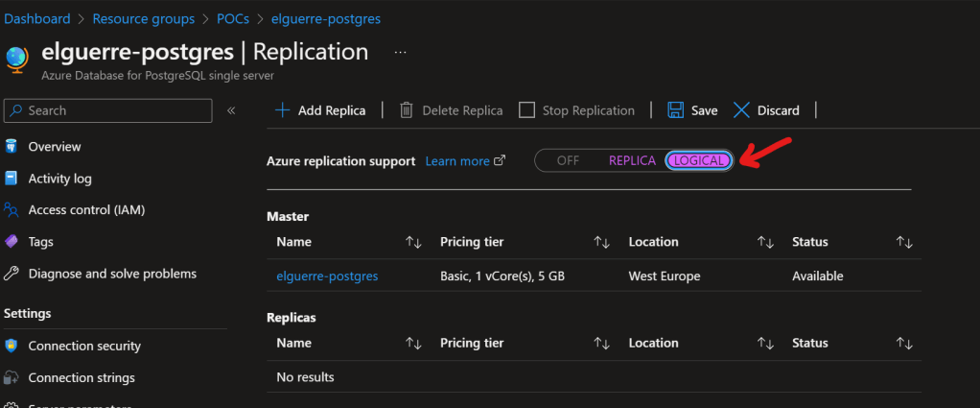The height and width of the screenshot is (408, 980).
Task: Click the Save floppy disk icon
Action: pyautogui.click(x=675, y=110)
